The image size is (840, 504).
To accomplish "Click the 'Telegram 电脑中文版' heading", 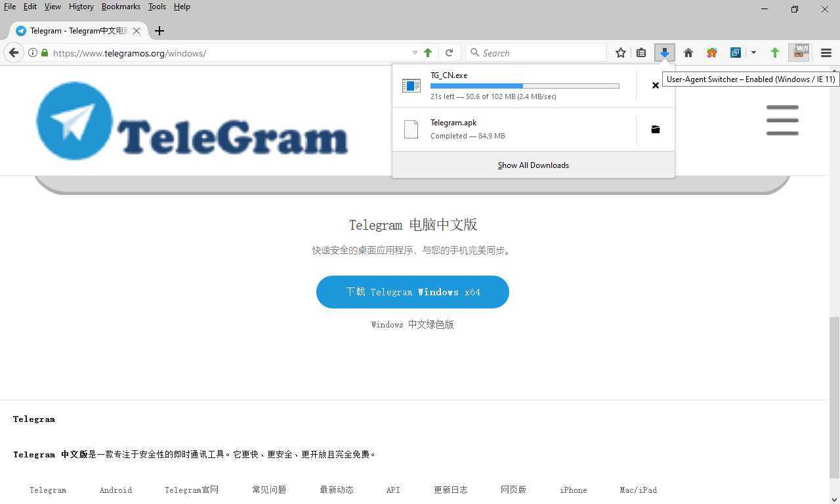I will [x=413, y=225].
